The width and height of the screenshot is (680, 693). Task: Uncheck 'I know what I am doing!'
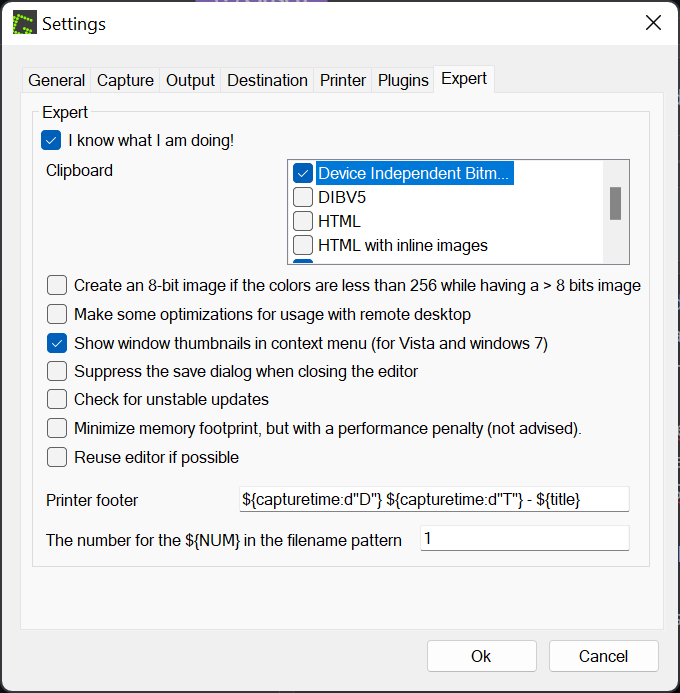(51, 141)
